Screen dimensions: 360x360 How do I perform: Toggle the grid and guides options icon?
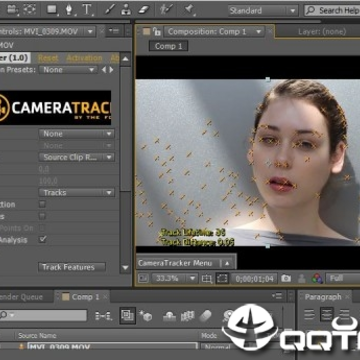(x=207, y=278)
